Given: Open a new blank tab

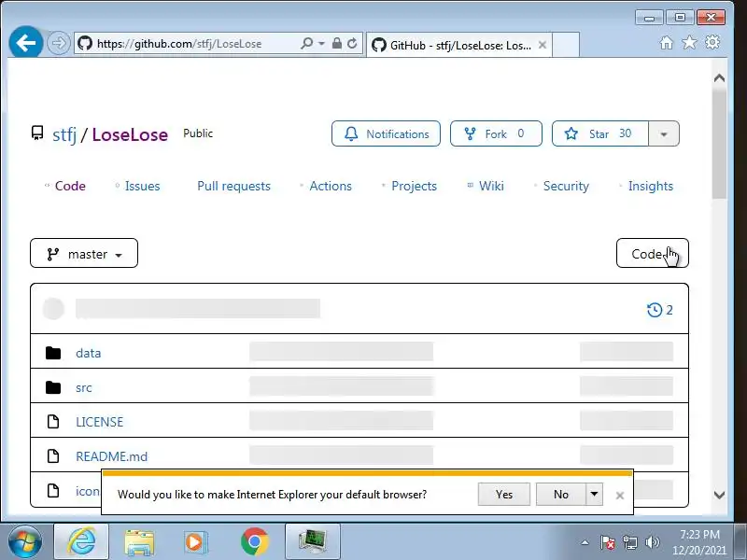Looking at the screenshot, I should (566, 45).
